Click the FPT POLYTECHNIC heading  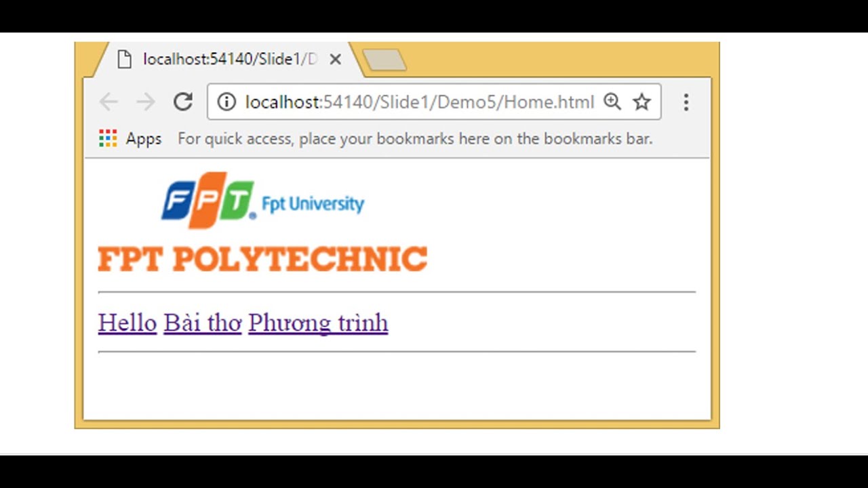[262, 260]
